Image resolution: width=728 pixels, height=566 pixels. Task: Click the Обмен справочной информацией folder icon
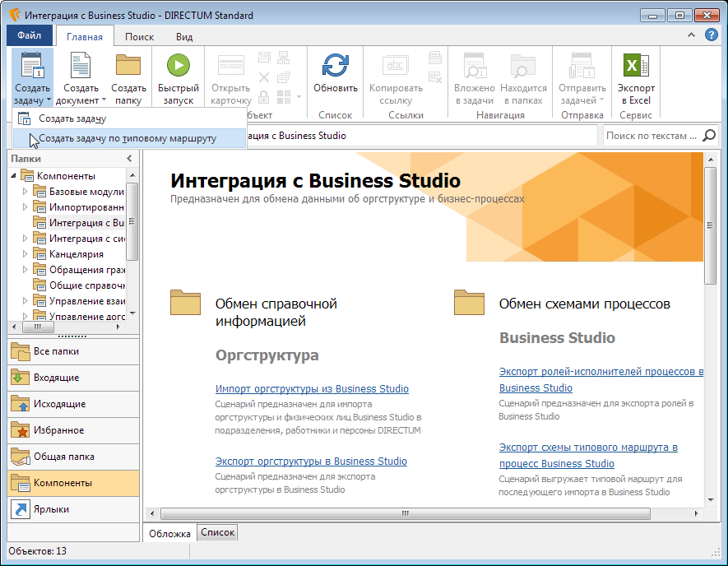tap(185, 303)
